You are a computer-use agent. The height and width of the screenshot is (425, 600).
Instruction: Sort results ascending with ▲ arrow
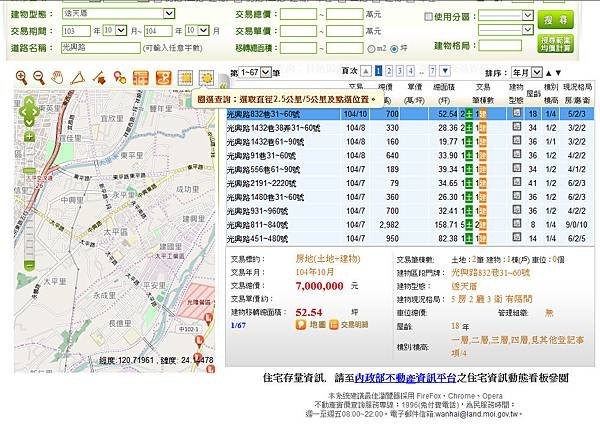[549, 73]
